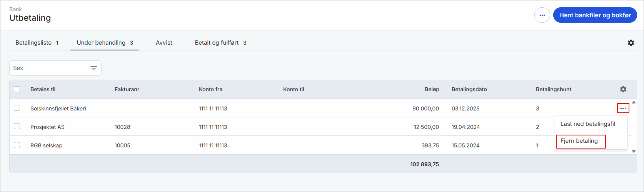
Task: Open the table column settings gear
Action: pos(623,89)
